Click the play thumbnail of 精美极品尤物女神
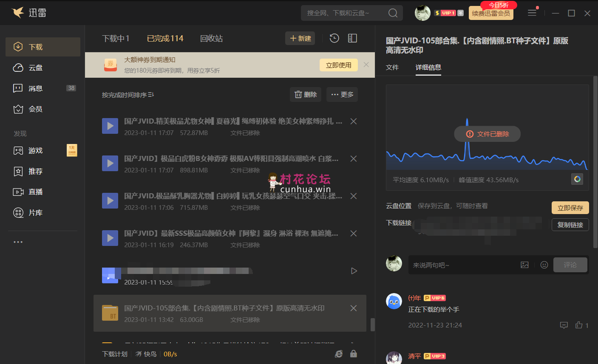Viewport: 598px width, 364px height. click(110, 126)
